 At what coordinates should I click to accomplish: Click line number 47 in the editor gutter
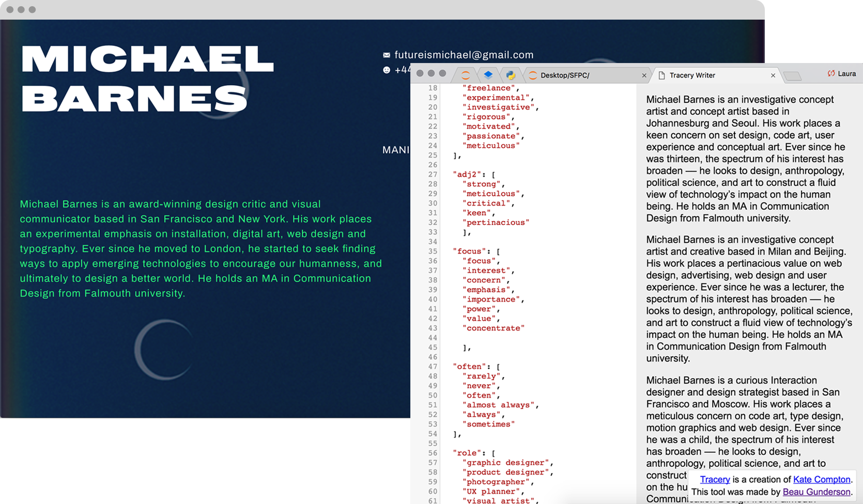point(433,367)
